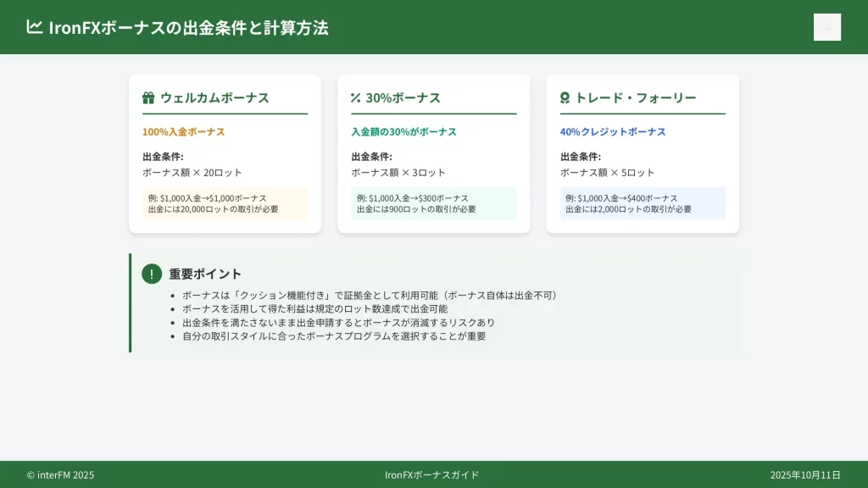Click the orange 100%入金ボーナス label

183,132
